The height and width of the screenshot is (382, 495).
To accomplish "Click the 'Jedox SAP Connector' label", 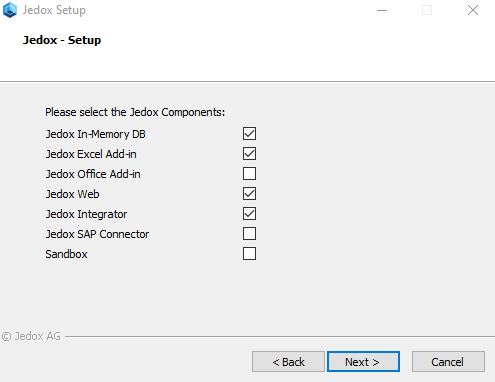I will (x=97, y=234).
